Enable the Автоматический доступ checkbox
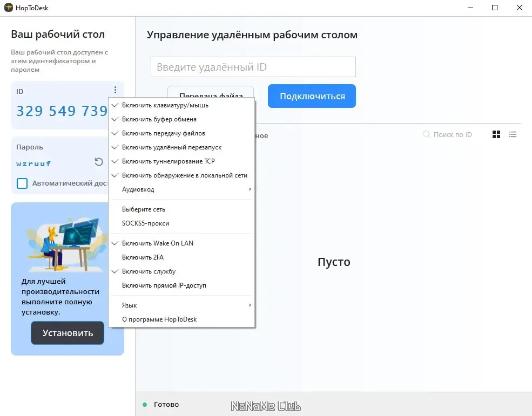Viewport: 532px width, 416px height. pyautogui.click(x=22, y=183)
